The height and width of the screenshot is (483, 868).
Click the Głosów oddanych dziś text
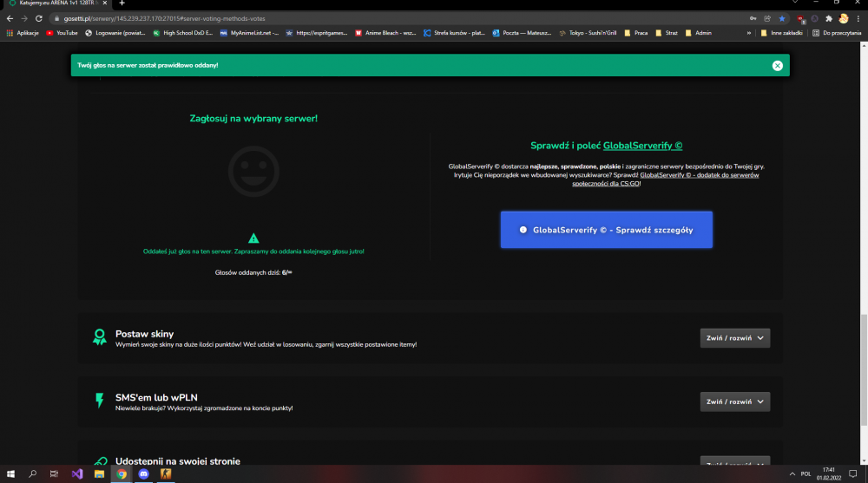pyautogui.click(x=253, y=273)
